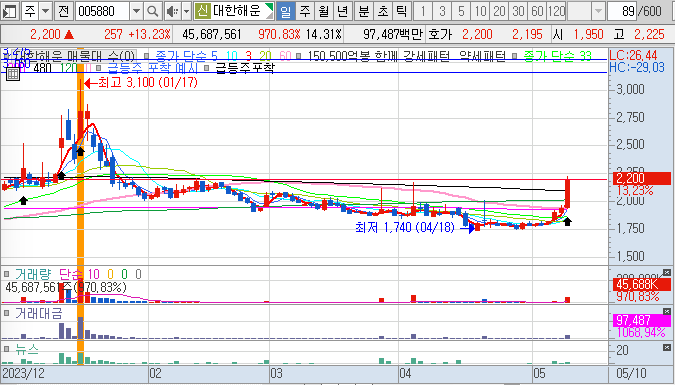The image size is (675, 385).
Task: Click the LC:26.44 readout
Action: (633, 55)
